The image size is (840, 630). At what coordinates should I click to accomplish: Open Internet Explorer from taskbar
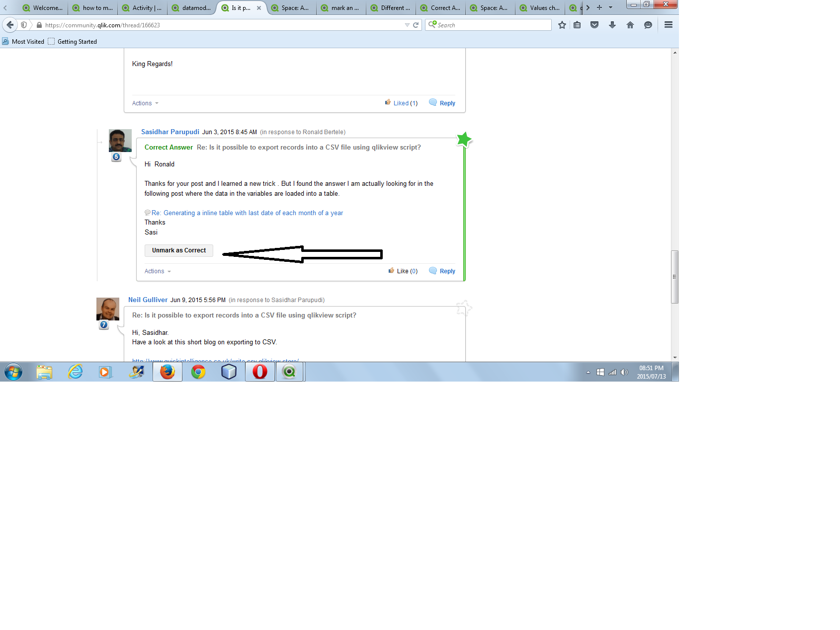[x=75, y=372]
